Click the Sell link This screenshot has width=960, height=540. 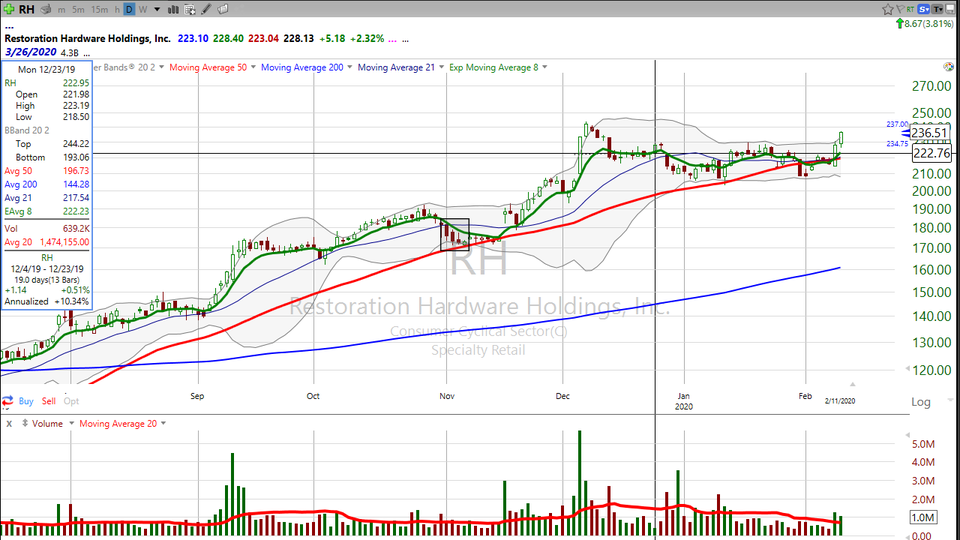pos(48,402)
